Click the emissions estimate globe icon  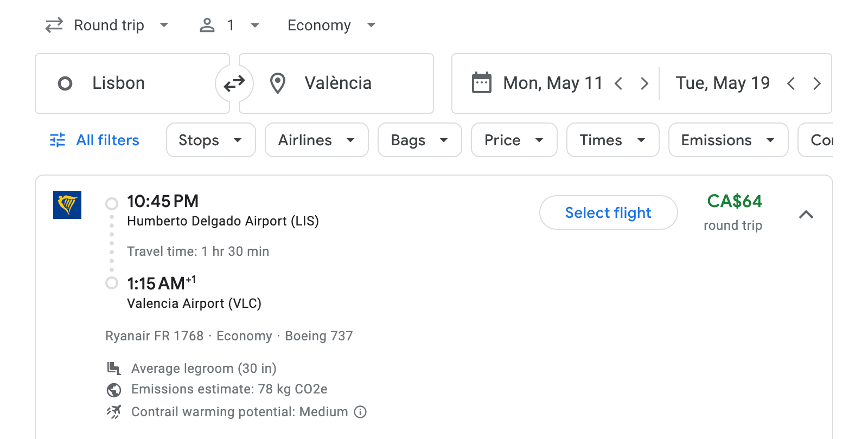coord(113,389)
